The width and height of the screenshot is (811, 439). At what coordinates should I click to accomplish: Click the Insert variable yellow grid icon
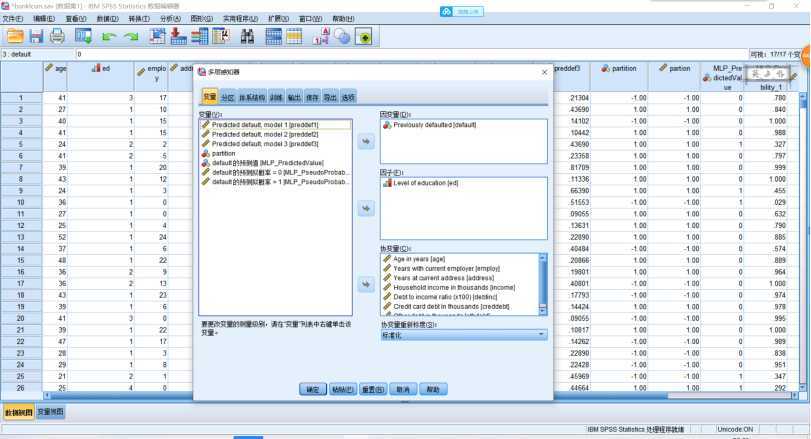pyautogui.click(x=294, y=36)
